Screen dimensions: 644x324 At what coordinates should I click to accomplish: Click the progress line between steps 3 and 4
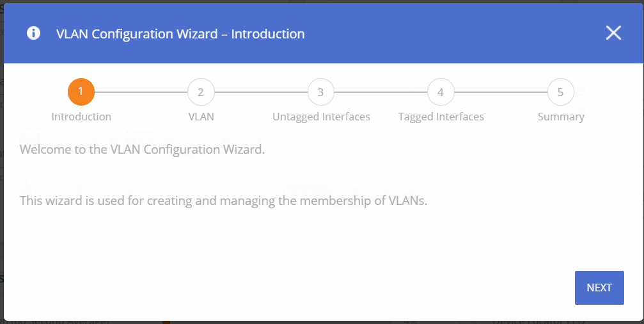381,92
